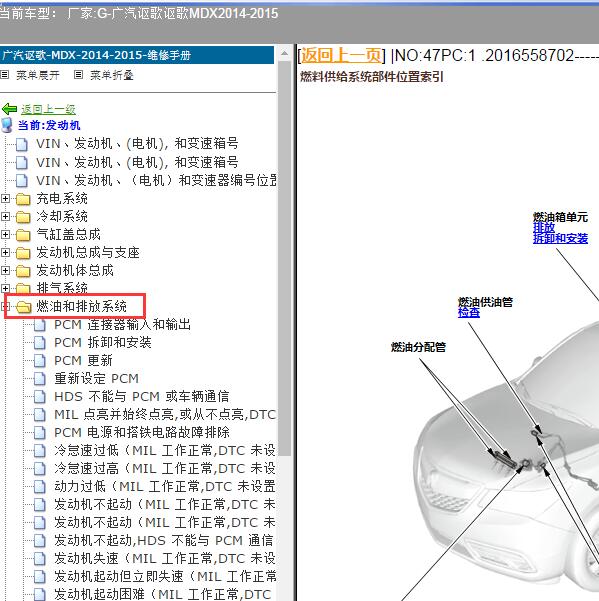Open MIL 点亮并始终点亮 page
This screenshot has height=601, width=599.
[x=165, y=415]
